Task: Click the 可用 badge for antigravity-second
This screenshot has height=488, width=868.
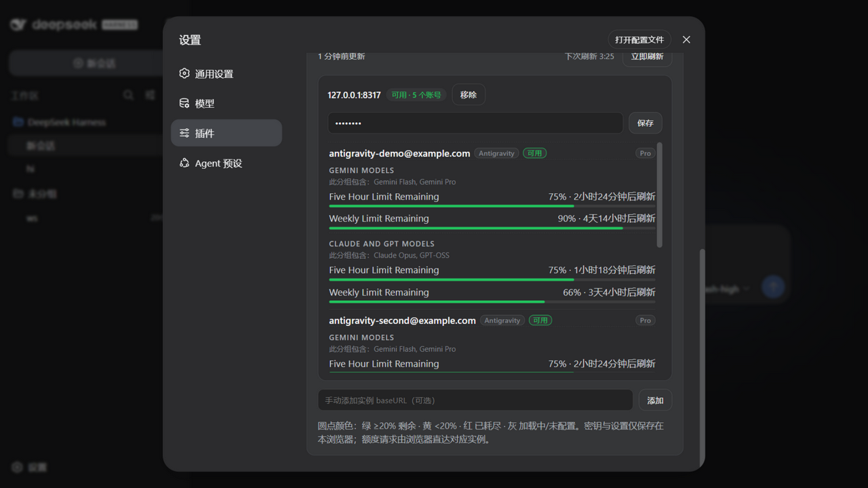Action: point(540,320)
